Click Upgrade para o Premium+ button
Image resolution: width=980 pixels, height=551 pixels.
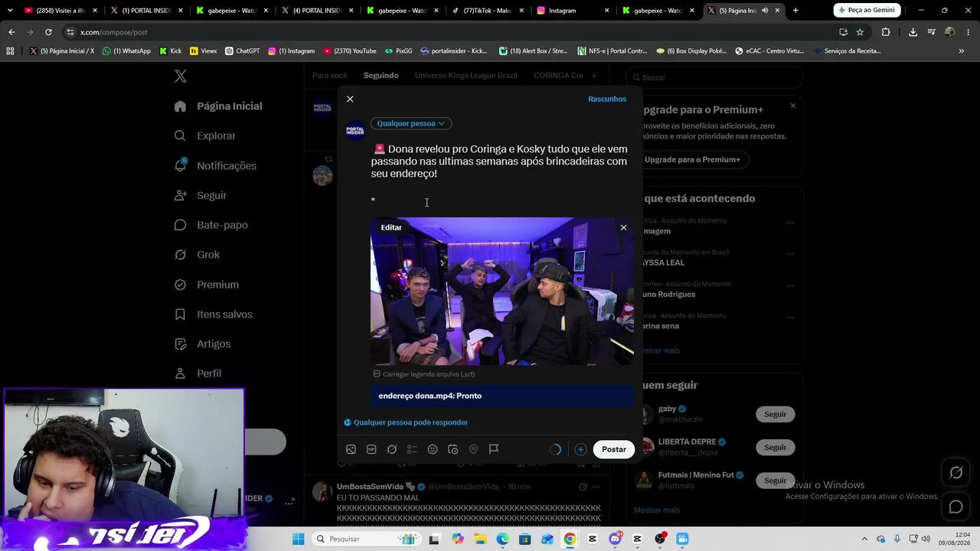[x=692, y=160]
